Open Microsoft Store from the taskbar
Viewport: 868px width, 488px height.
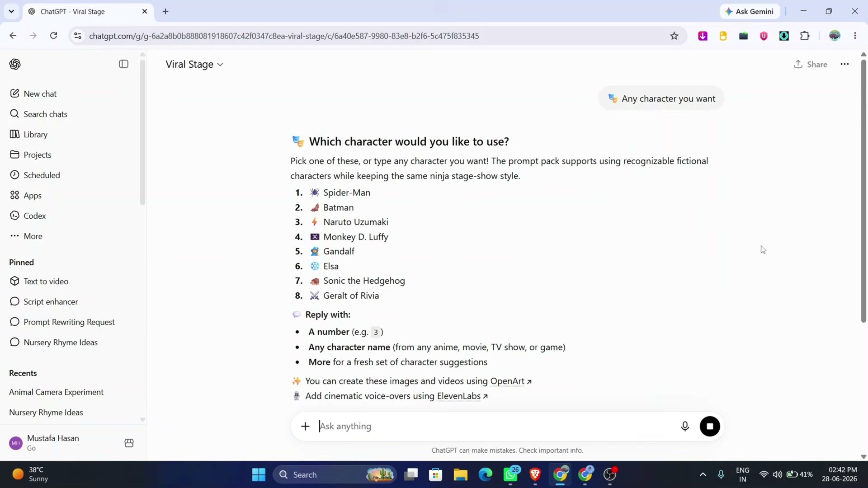[x=436, y=474]
